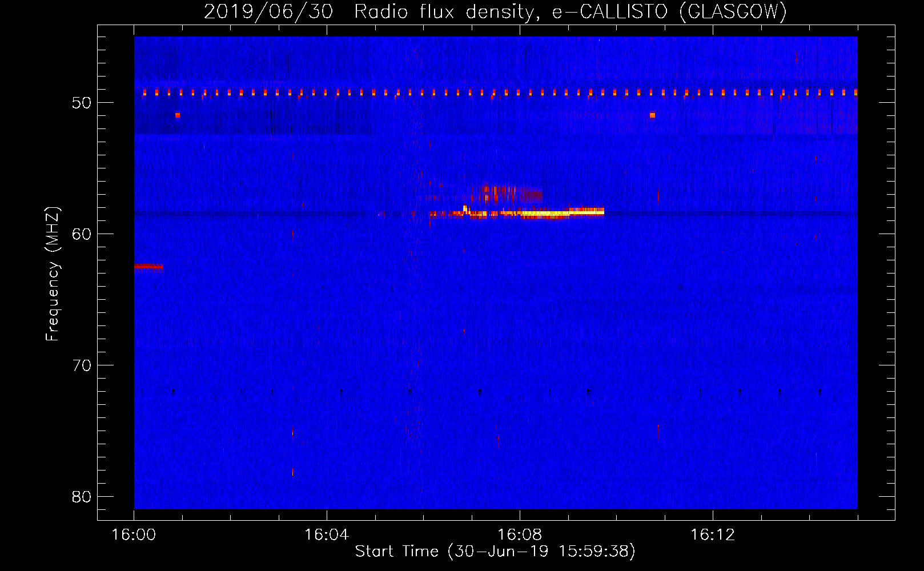Screen dimensions: 924x571
Task: Click the 80 tick label on the frequency axis
Action: pos(82,497)
